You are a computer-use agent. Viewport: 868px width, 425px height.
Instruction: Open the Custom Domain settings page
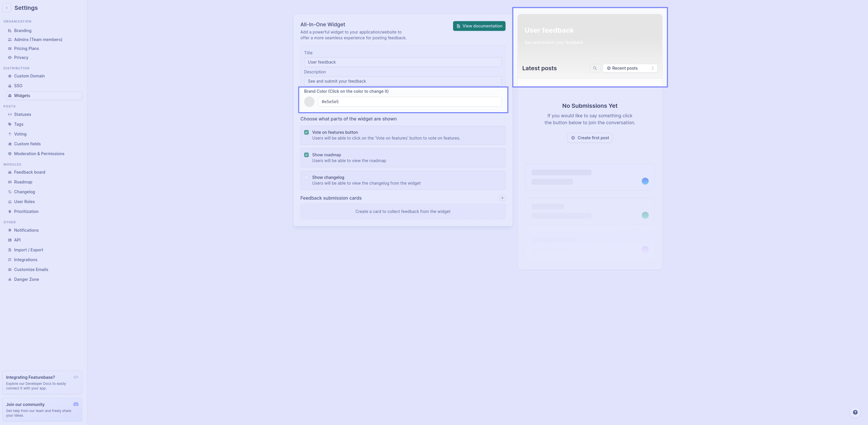click(29, 76)
